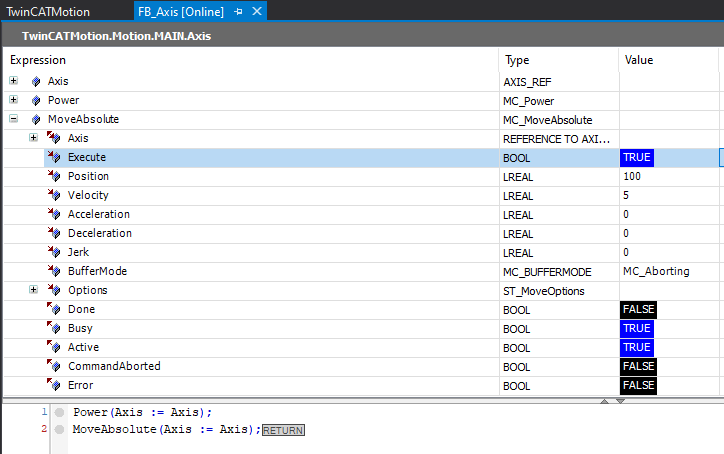Collapse the MoveAbsolute node
The image size is (724, 454).
click(14, 119)
